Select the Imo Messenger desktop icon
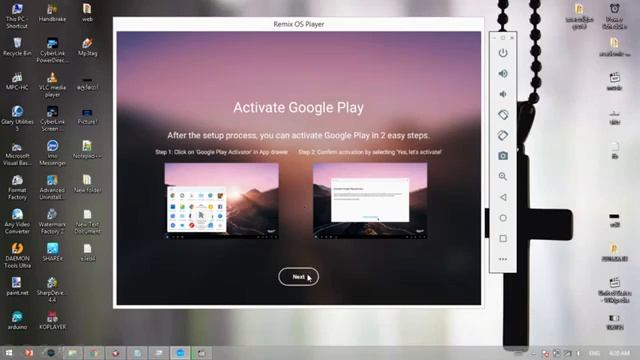Screen dimensions: 640x360 point(52,153)
